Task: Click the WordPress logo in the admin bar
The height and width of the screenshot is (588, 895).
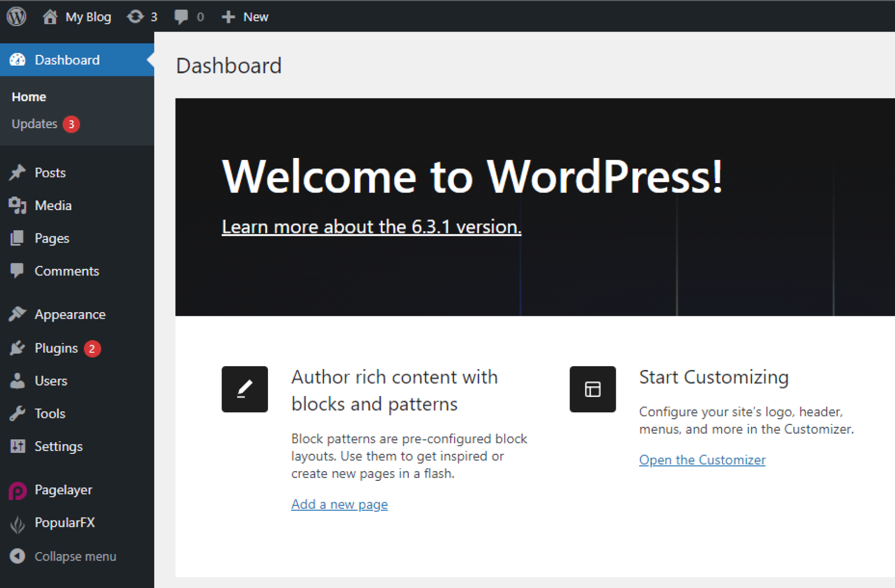Action: pyautogui.click(x=16, y=16)
